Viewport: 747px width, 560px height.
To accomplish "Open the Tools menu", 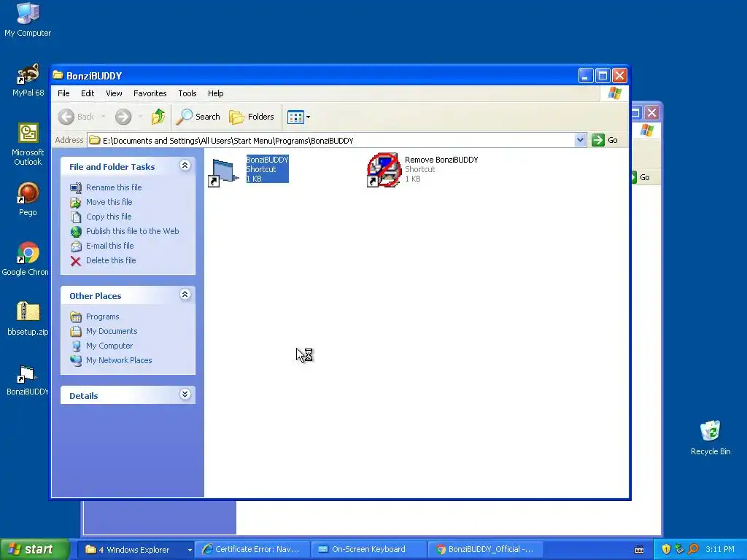I will pyautogui.click(x=187, y=93).
